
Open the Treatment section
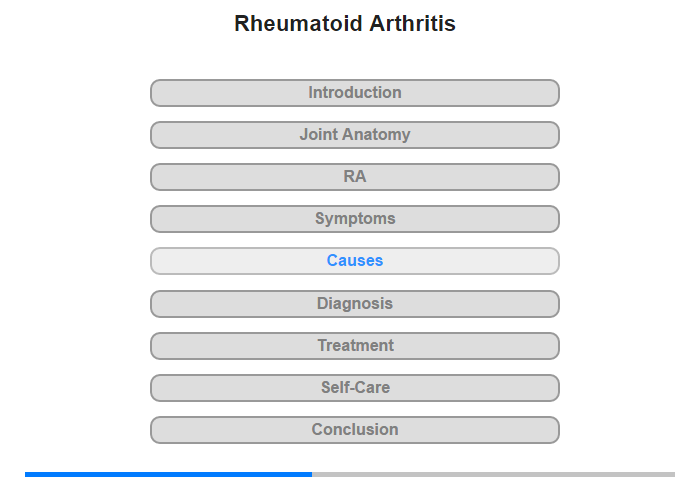coord(355,346)
